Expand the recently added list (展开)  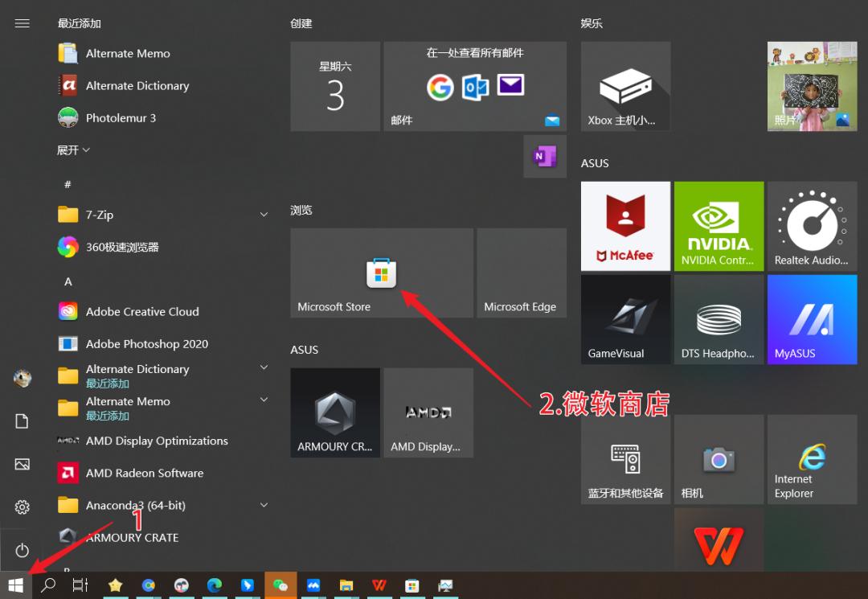[x=73, y=150]
